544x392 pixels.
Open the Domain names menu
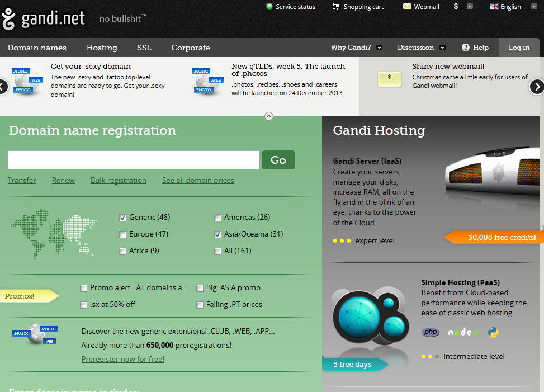click(37, 48)
